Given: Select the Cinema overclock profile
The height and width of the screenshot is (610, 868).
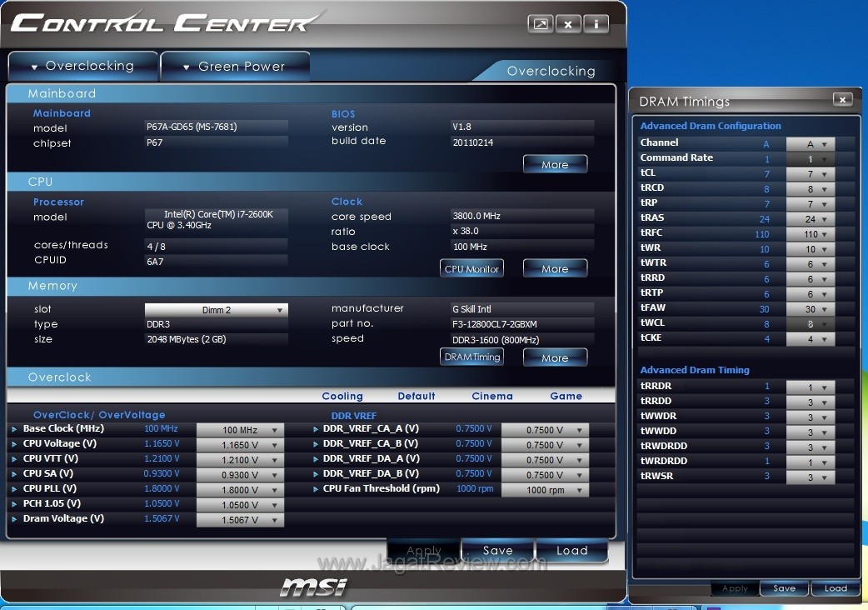Looking at the screenshot, I should coord(492,396).
